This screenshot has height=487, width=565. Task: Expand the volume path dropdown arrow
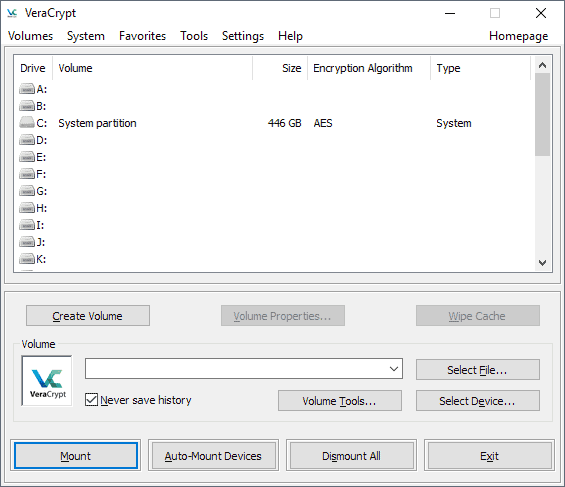pyautogui.click(x=394, y=368)
